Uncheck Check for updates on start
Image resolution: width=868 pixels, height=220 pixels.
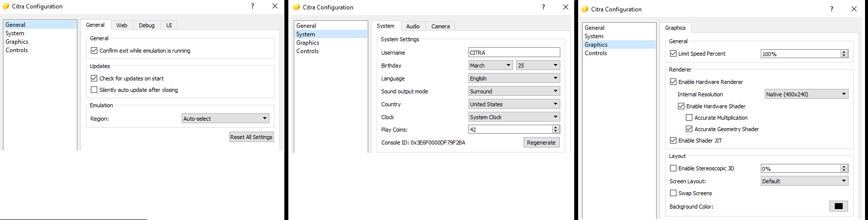94,78
